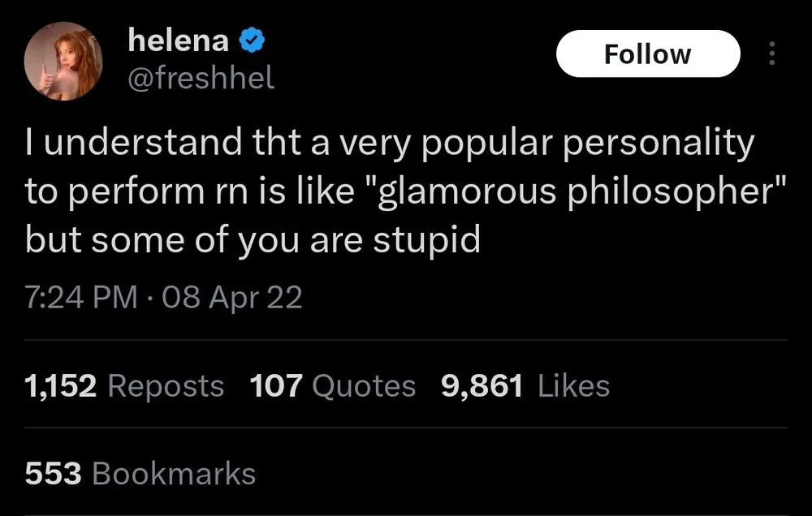This screenshot has height=516, width=812.
Task: Select the @freshhel handle
Action: 201,77
